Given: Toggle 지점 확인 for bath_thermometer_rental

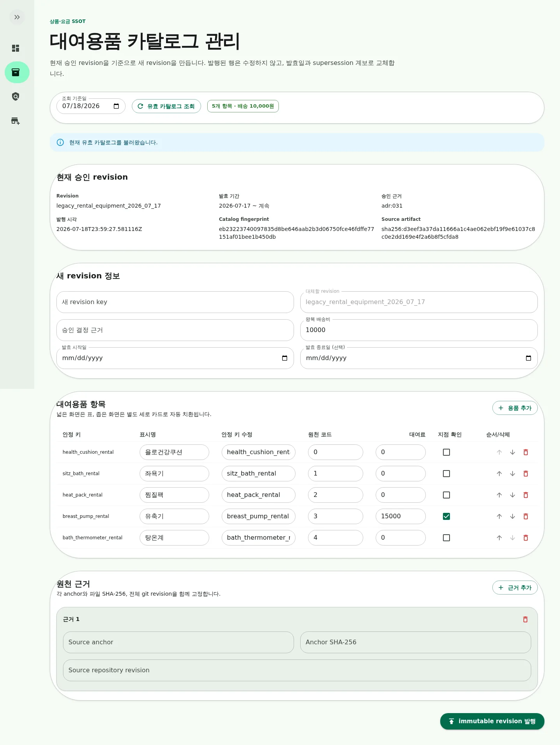Looking at the screenshot, I should pyautogui.click(x=446, y=538).
